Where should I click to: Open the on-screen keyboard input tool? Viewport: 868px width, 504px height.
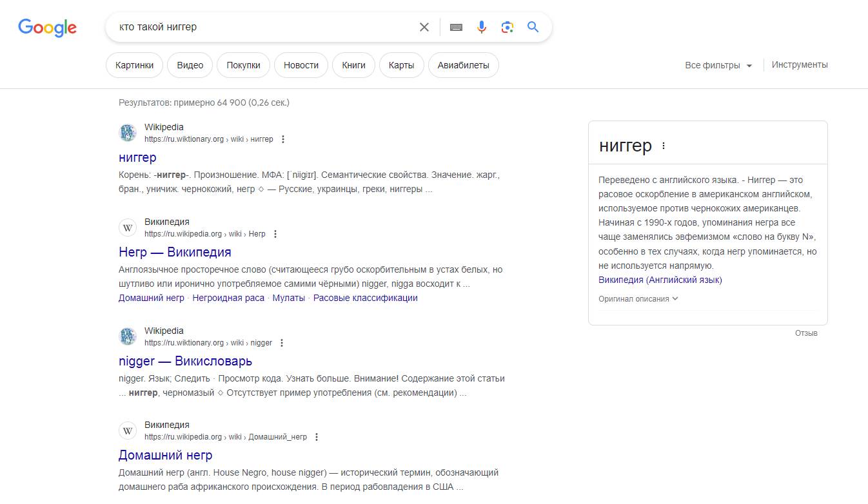click(456, 27)
